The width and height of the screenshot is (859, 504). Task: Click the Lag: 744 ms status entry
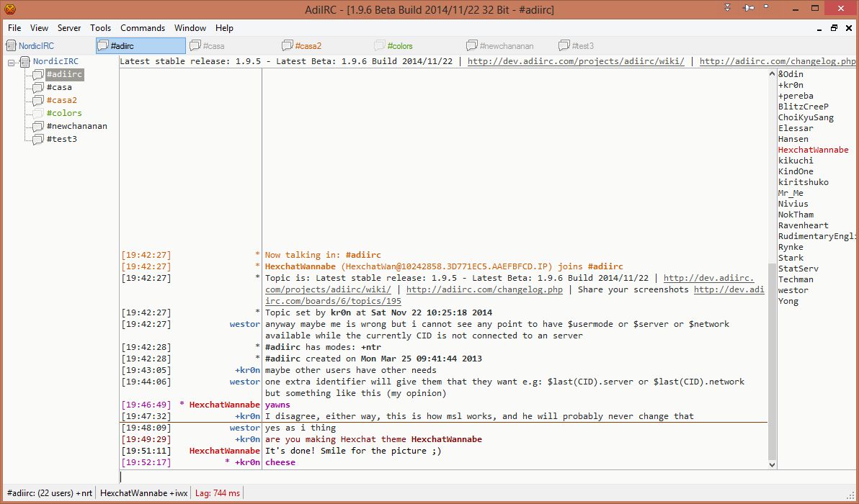(218, 493)
